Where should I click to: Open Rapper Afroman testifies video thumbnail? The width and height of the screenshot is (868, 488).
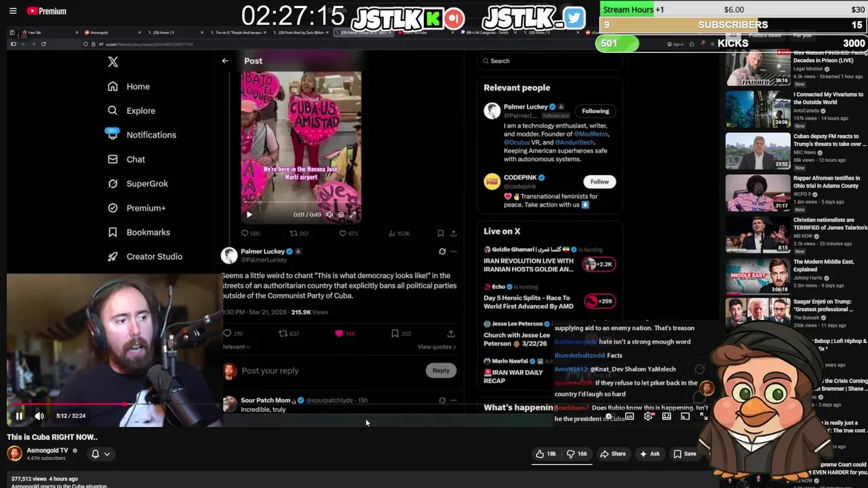pos(757,193)
